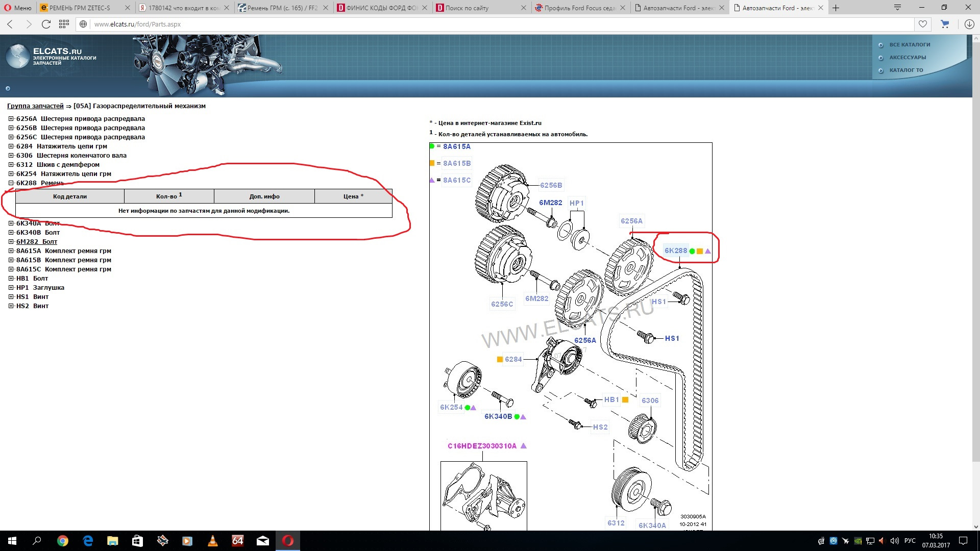Expand 6256B Шестерня привода распредвала
This screenshot has width=980, height=551.
(x=11, y=128)
